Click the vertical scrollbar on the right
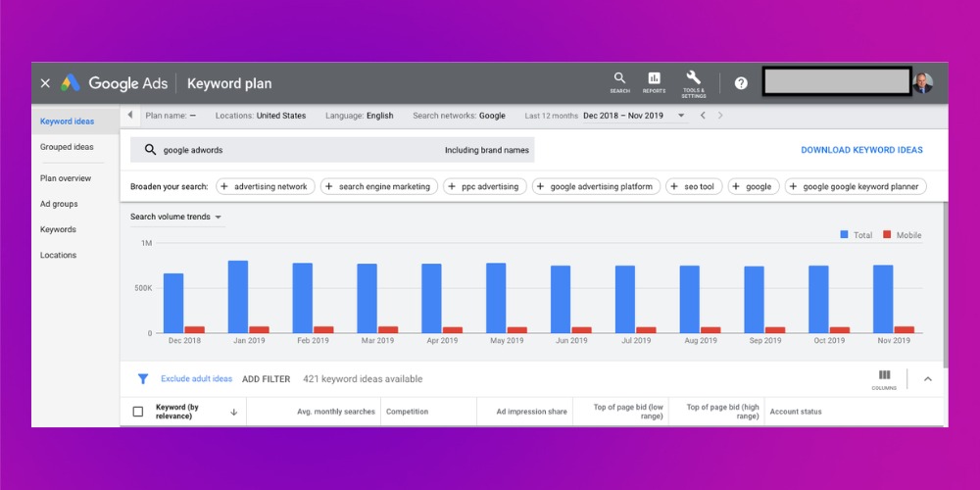Viewport: 980px width, 490px height. click(945, 284)
